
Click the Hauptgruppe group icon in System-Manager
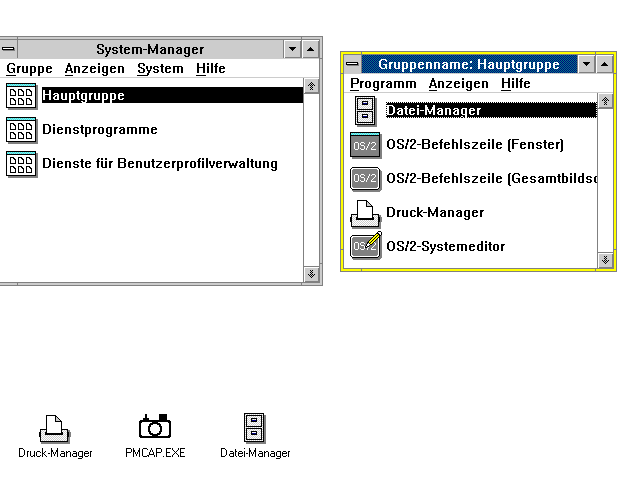(x=21, y=96)
